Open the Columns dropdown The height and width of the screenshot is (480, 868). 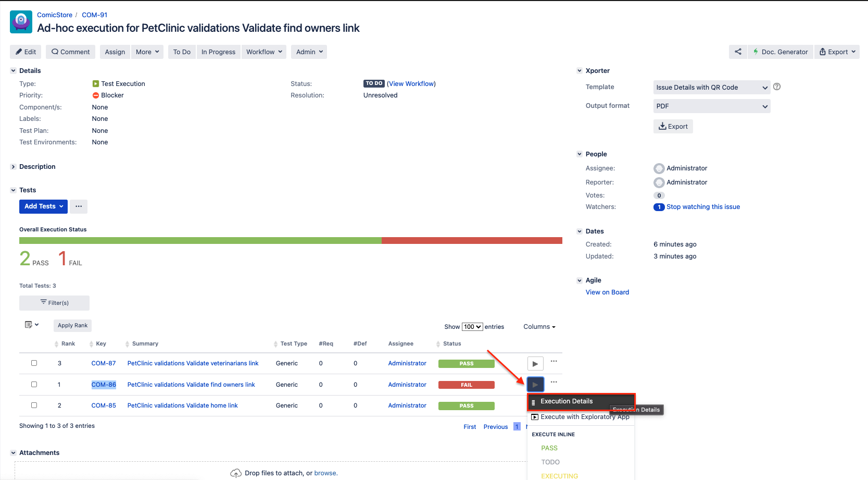point(539,327)
